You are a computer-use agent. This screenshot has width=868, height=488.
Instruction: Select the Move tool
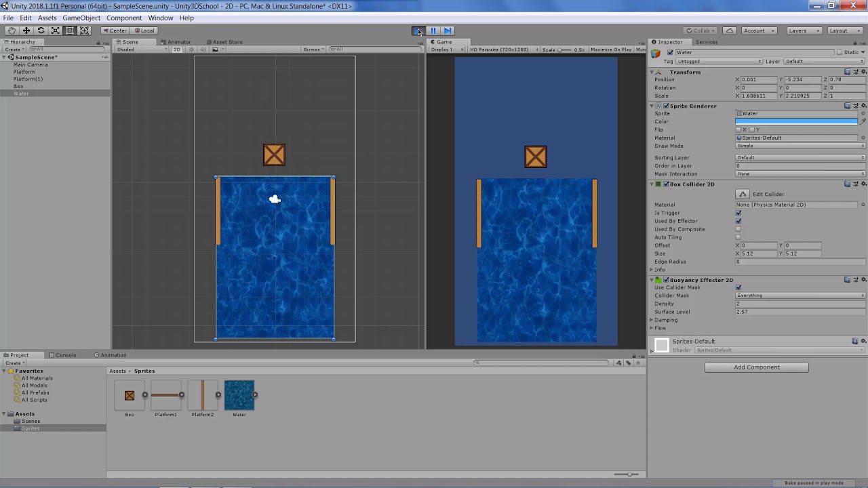26,30
